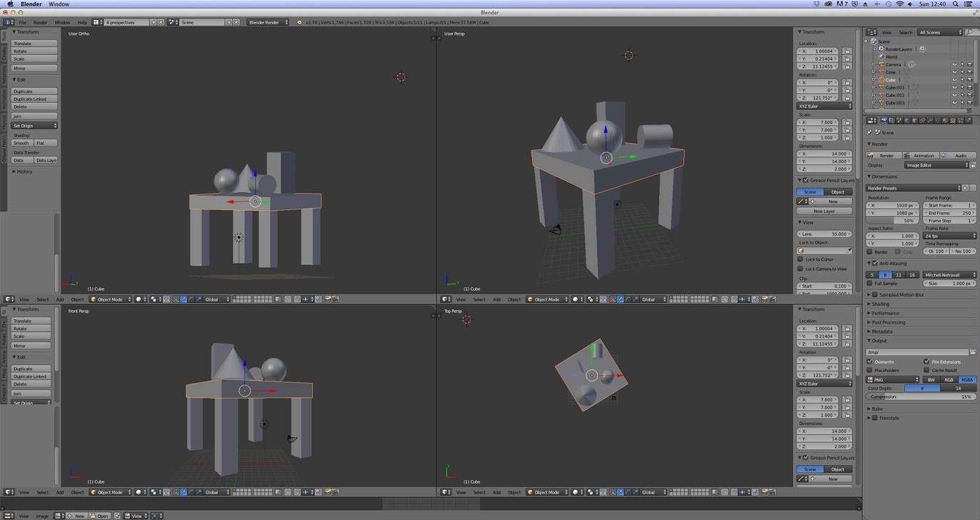Open World properties globe icon
The width and height of the screenshot is (980, 520).
(906, 121)
